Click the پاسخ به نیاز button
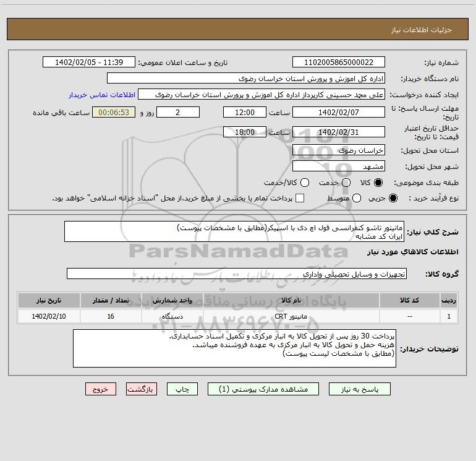Image resolution: width=476 pixels, height=461 pixels. click(x=359, y=389)
